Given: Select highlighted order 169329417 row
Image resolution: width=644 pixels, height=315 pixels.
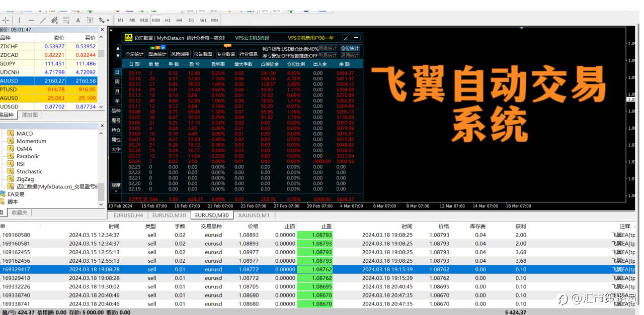Looking at the screenshot, I should coord(318,269).
